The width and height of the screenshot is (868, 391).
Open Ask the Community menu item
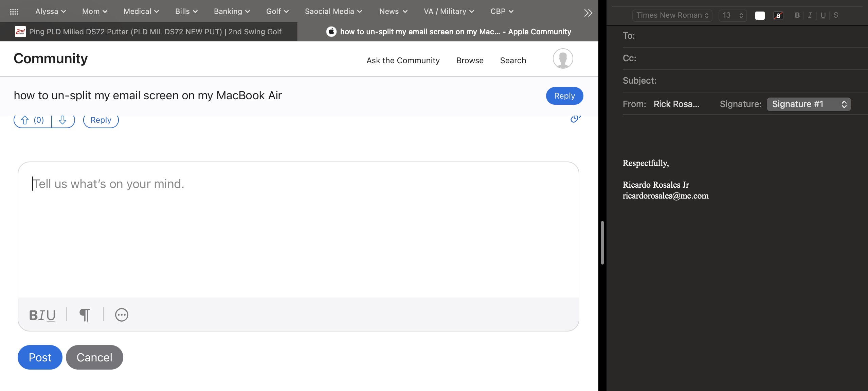click(403, 61)
